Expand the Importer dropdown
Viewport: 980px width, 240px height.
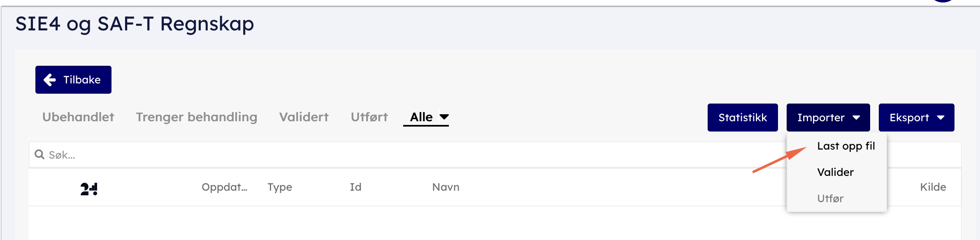828,118
